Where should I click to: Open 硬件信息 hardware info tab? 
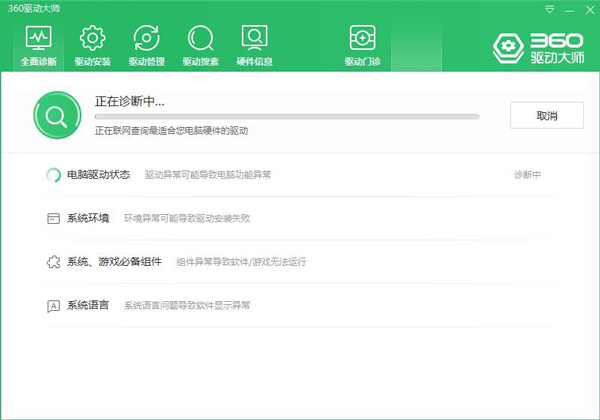point(254,46)
